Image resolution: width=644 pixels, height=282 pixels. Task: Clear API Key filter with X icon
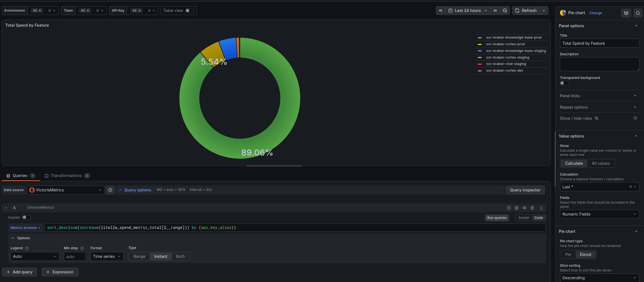point(149,11)
